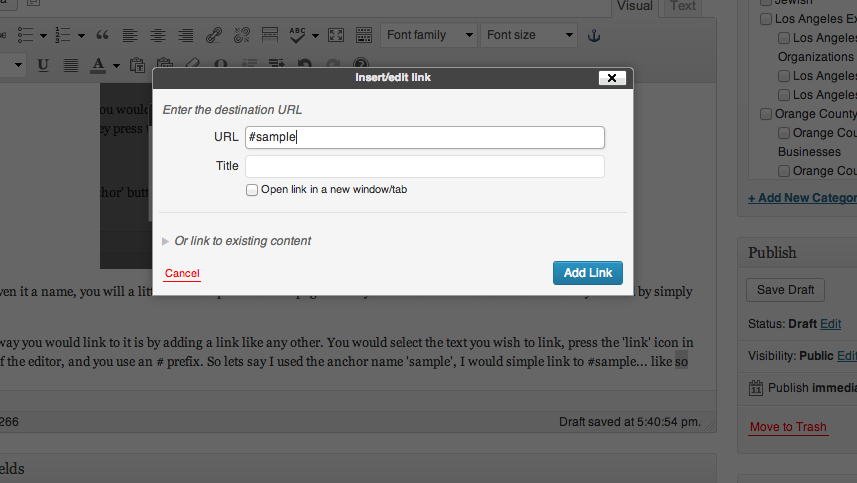
Task: Toggle fullscreen editor mode
Action: [x=336, y=35]
